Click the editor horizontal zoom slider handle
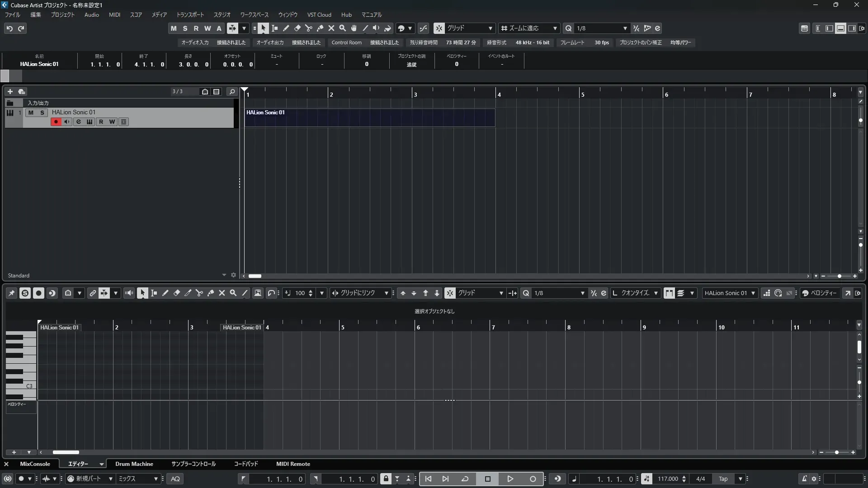The image size is (868, 488). pos(837,452)
